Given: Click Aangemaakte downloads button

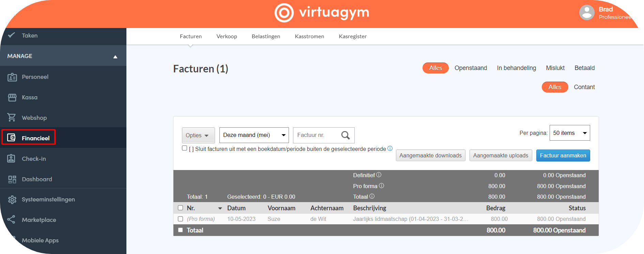Looking at the screenshot, I should coord(430,155).
